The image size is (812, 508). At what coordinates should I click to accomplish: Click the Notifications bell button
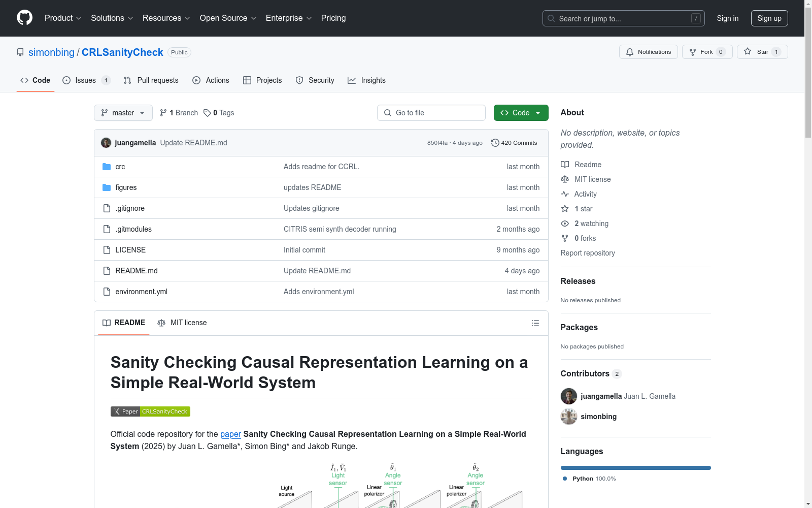click(648, 52)
